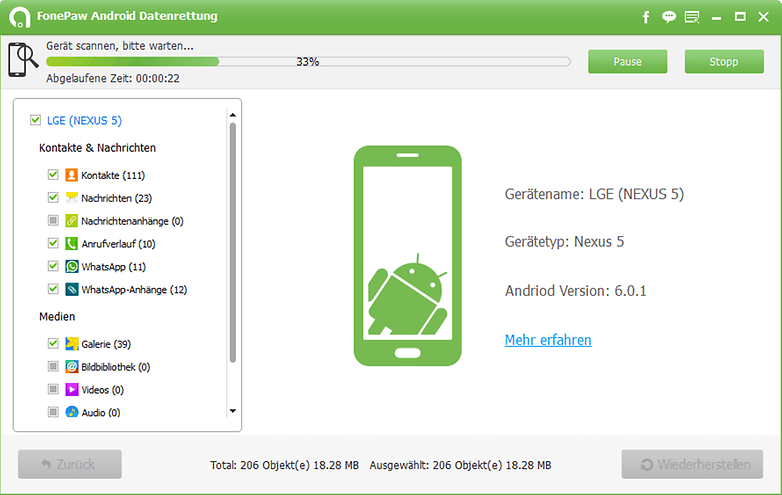Maximize the FonePaw window
Screen dimensions: 782x495
(740, 17)
